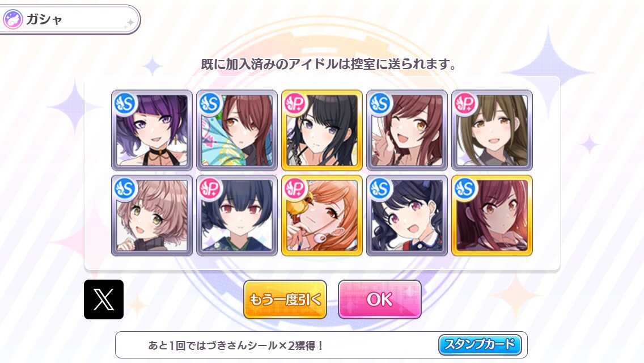Select the olive-haired P idol card

(492, 130)
